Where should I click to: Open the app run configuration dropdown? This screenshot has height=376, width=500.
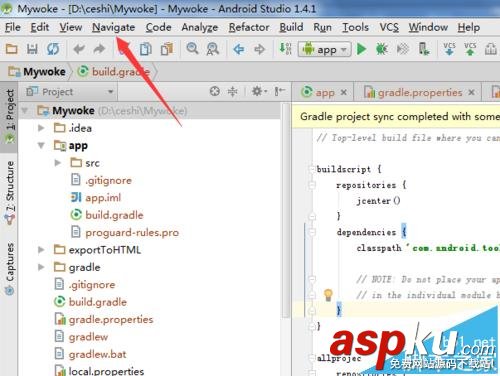coord(324,49)
